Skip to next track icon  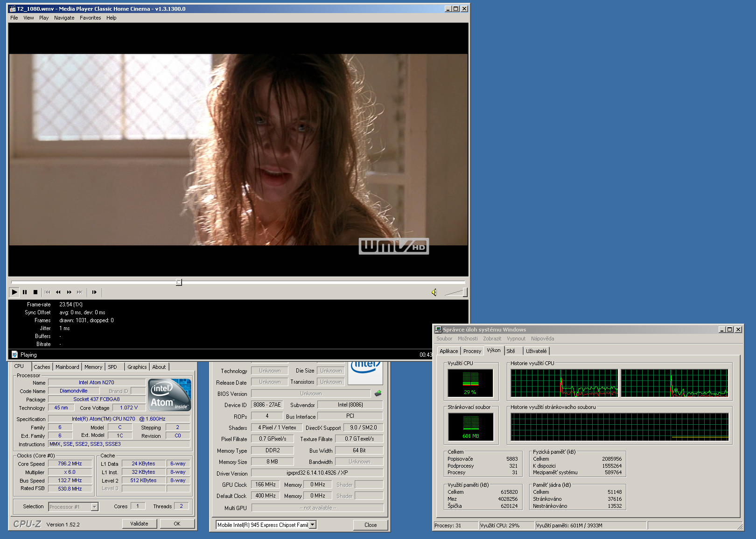pyautogui.click(x=80, y=292)
